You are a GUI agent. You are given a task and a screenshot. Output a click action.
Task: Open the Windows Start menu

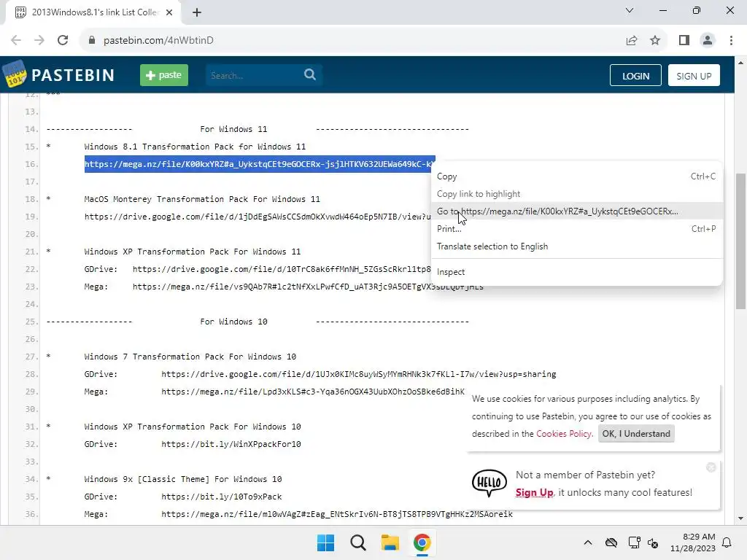click(x=326, y=542)
